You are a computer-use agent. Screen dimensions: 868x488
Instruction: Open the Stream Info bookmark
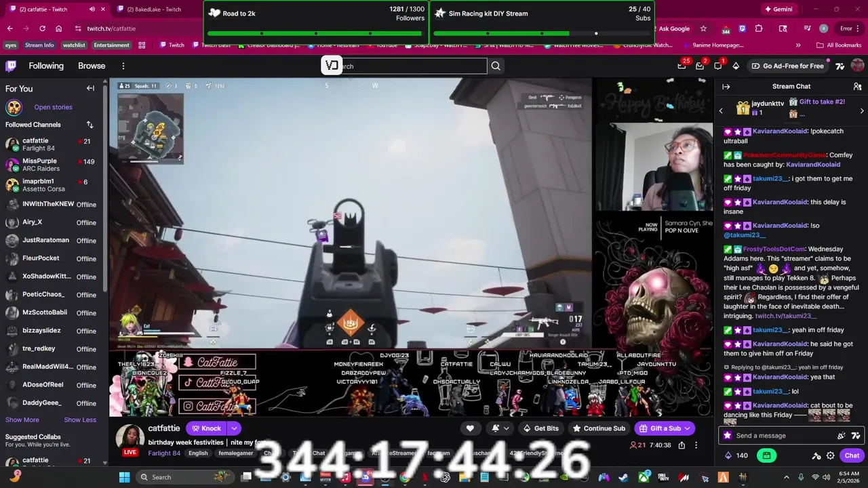tap(39, 45)
